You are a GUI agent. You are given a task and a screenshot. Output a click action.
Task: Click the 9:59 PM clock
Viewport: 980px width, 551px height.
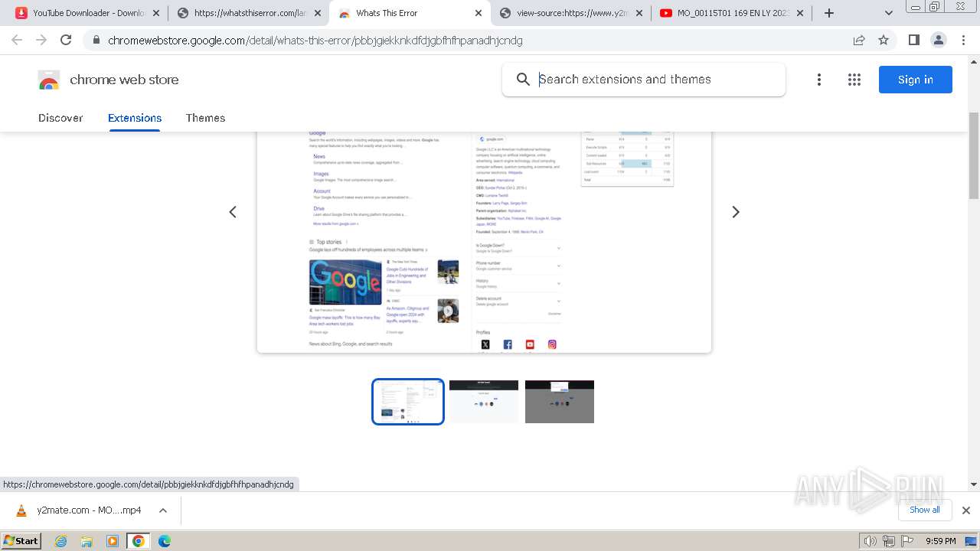coord(941,541)
